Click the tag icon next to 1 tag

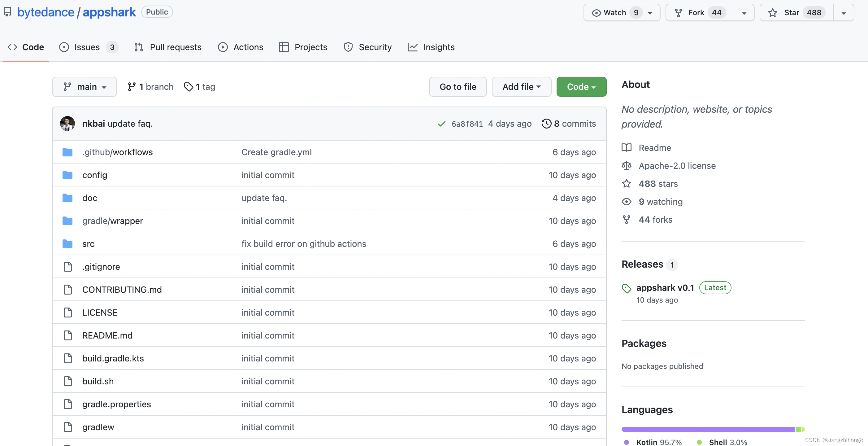(x=188, y=87)
